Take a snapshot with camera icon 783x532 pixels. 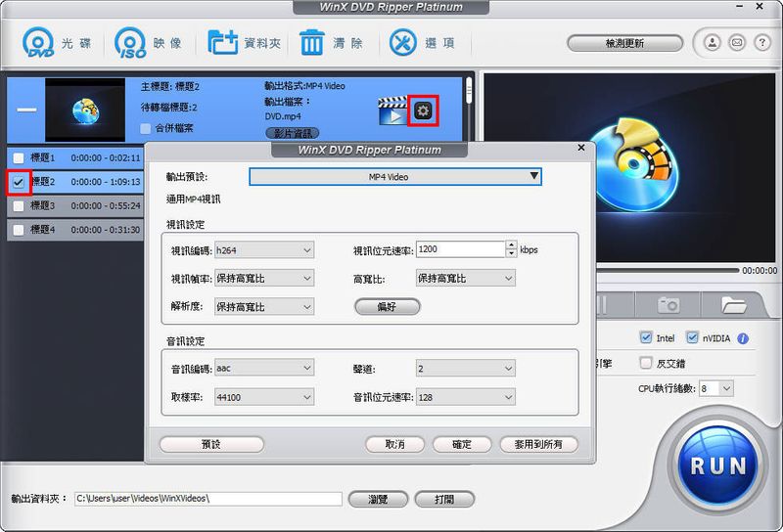coord(668,304)
